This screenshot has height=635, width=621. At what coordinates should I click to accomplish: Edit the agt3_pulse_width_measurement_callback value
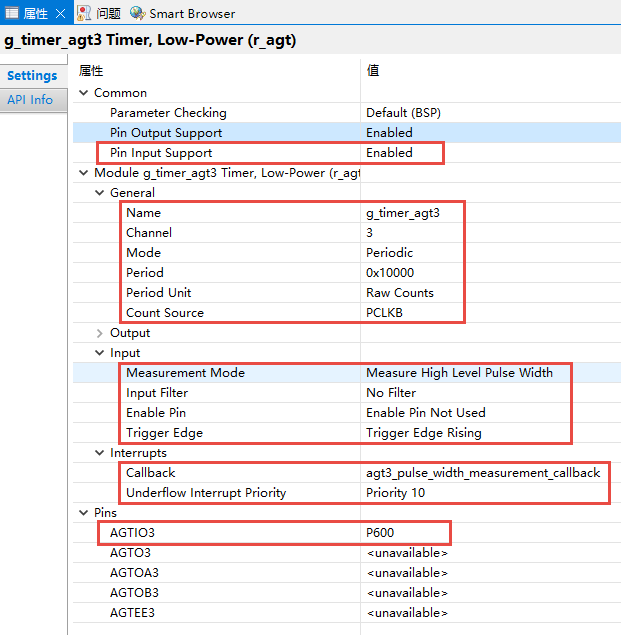483,473
